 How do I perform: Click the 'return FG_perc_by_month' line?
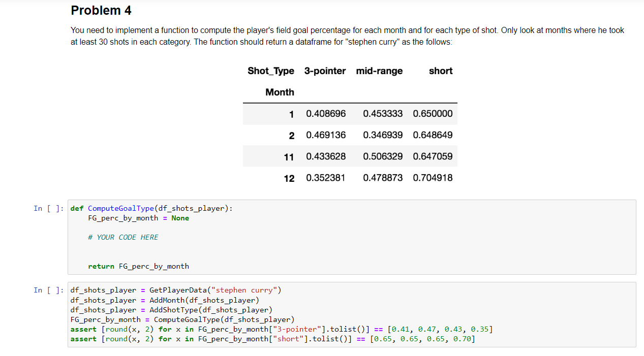[138, 266]
